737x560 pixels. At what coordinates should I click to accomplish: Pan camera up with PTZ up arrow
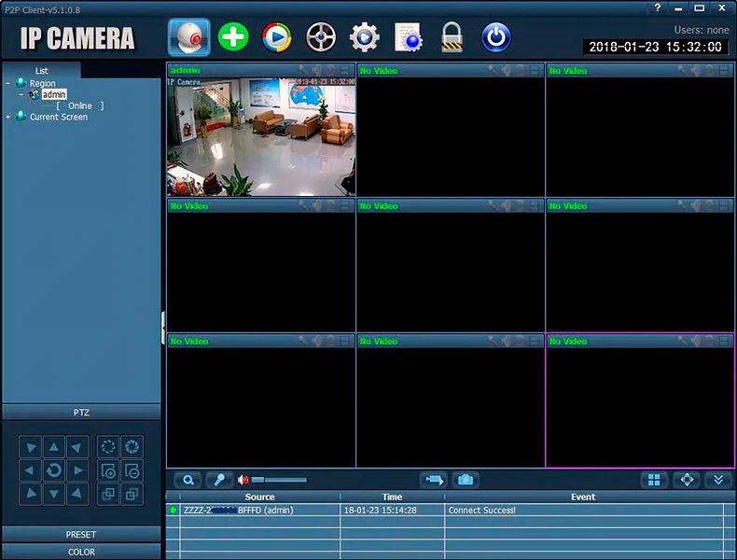[x=54, y=447]
